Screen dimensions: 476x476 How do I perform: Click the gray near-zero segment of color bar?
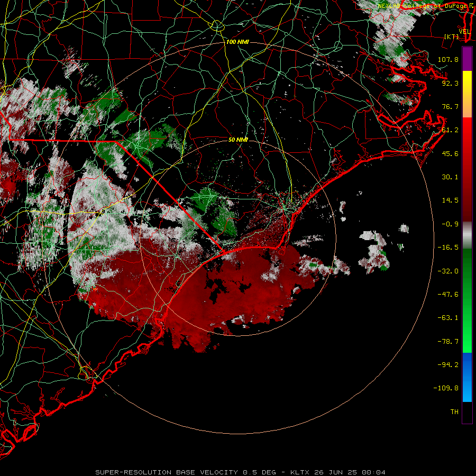pos(467,235)
